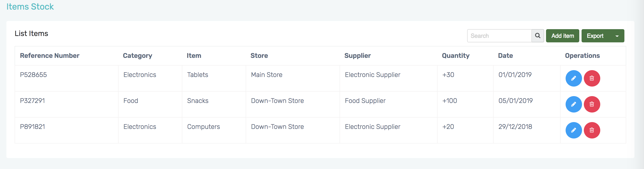
Task: Click the Quantity column header
Action: [x=456, y=56]
